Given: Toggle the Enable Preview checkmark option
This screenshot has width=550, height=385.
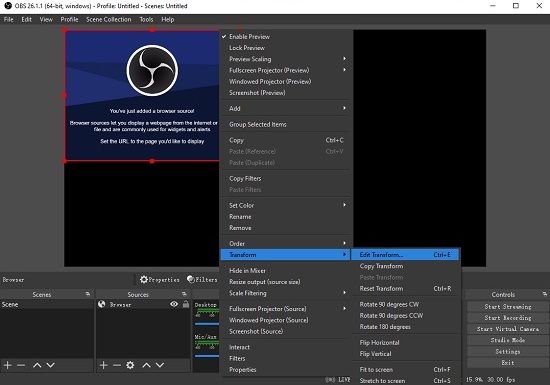Looking at the screenshot, I should (285, 36).
